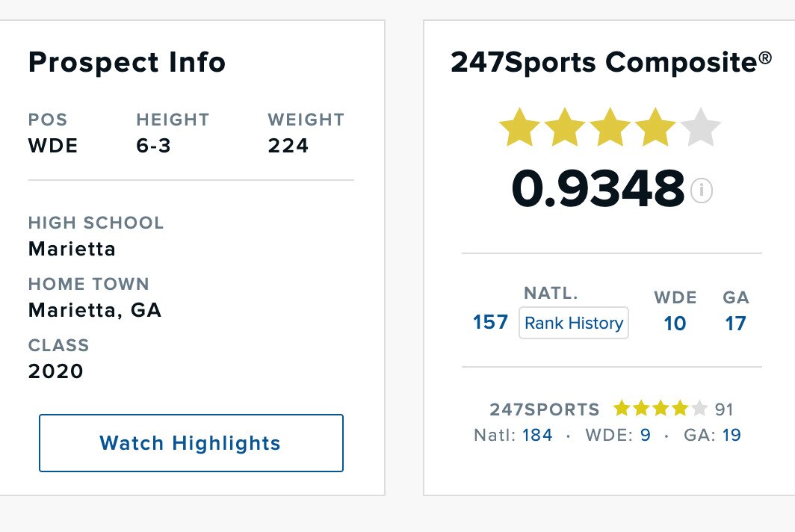Click the 247Sports GA rank 19
This screenshot has width=795, height=532.
coord(731,435)
